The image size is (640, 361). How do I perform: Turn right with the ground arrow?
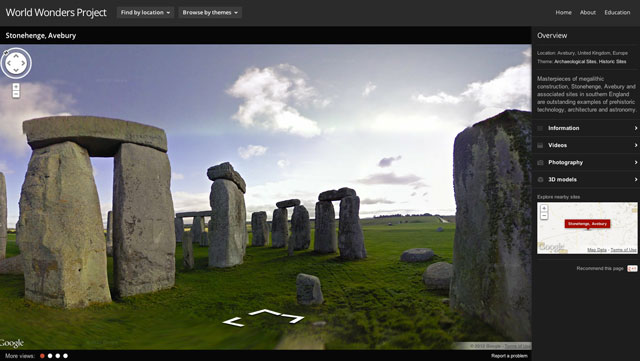(292, 318)
